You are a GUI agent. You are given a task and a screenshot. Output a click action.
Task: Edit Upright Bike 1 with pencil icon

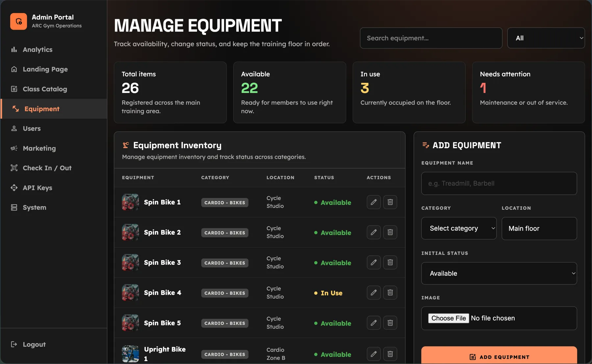pyautogui.click(x=374, y=354)
